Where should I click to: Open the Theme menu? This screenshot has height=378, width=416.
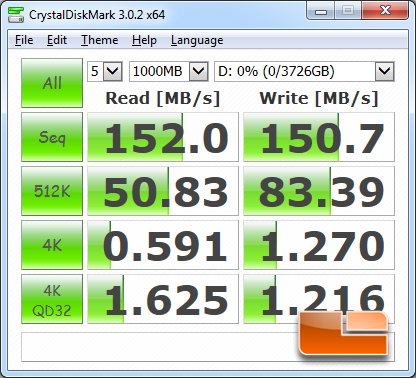100,40
